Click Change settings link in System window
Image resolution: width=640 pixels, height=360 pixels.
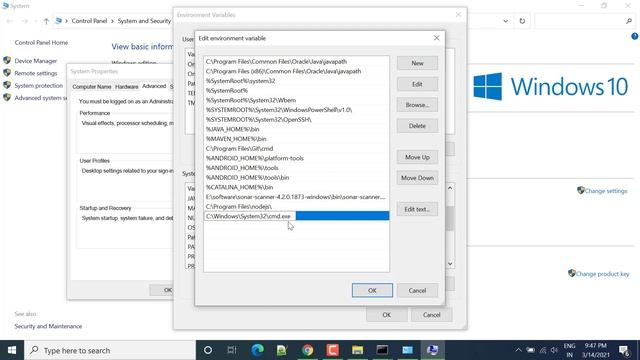coord(606,191)
